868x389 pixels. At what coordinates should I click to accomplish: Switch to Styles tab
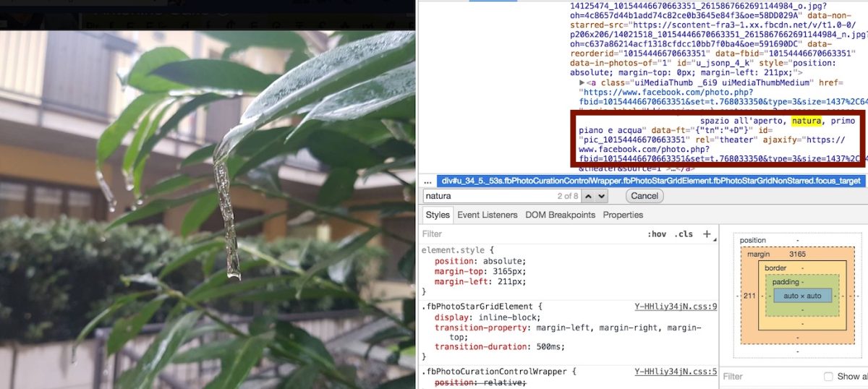click(438, 215)
